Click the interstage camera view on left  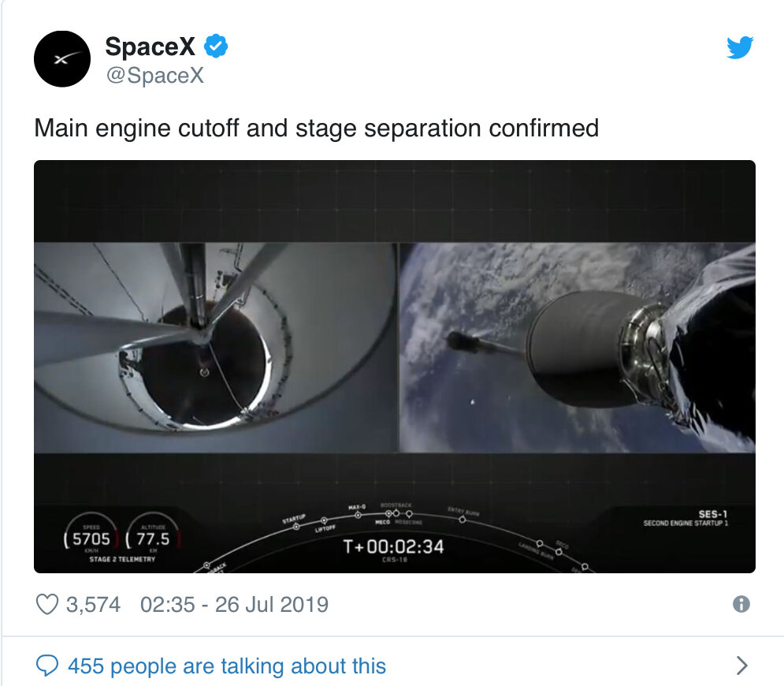tap(214, 347)
